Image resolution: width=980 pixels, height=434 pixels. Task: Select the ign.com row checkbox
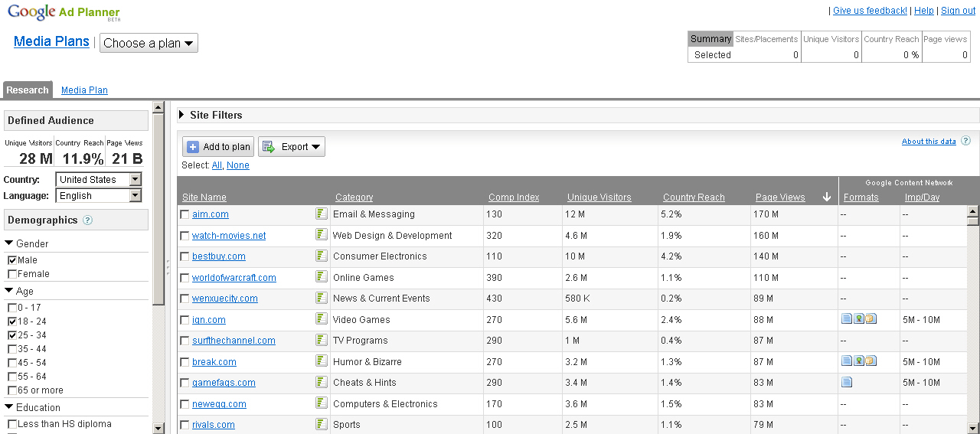pyautogui.click(x=185, y=320)
